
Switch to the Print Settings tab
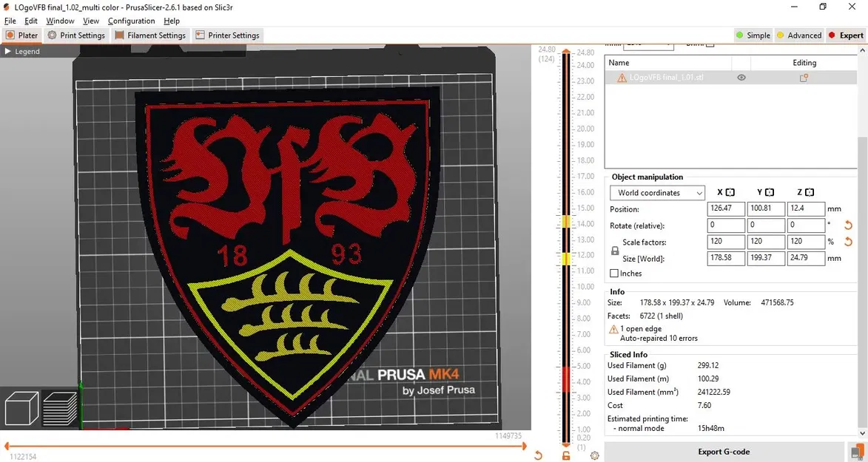[x=76, y=35]
